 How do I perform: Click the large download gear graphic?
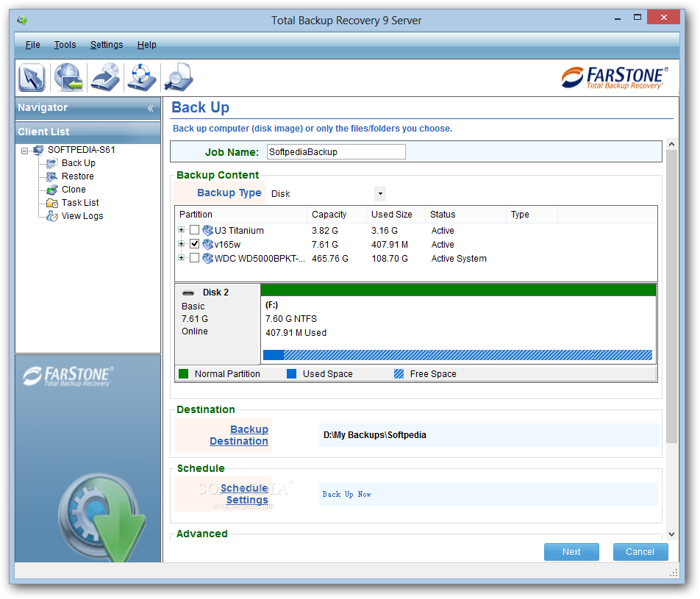point(101,517)
